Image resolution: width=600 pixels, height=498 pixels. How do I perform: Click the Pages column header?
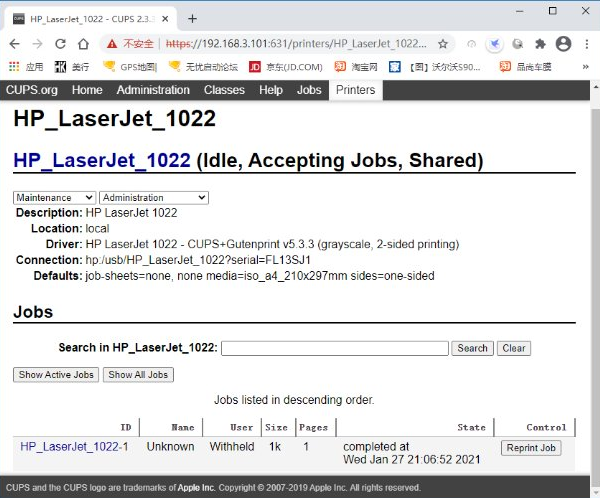(x=313, y=427)
